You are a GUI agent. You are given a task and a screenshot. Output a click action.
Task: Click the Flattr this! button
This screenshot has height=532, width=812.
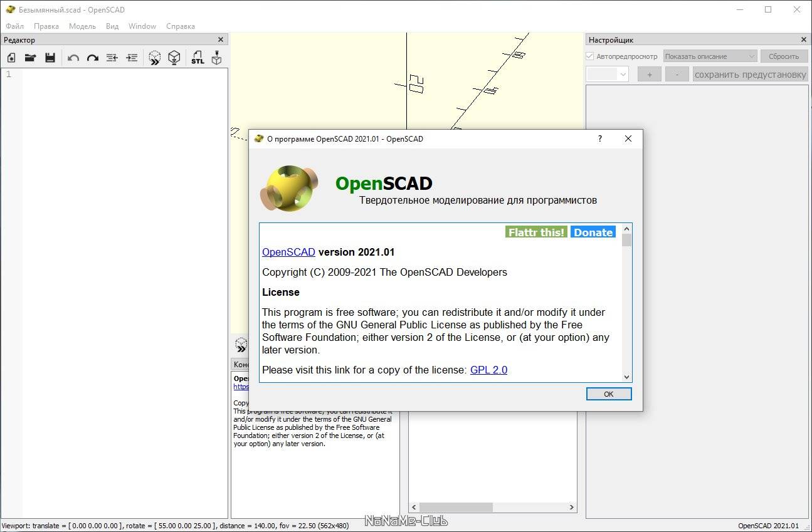536,232
